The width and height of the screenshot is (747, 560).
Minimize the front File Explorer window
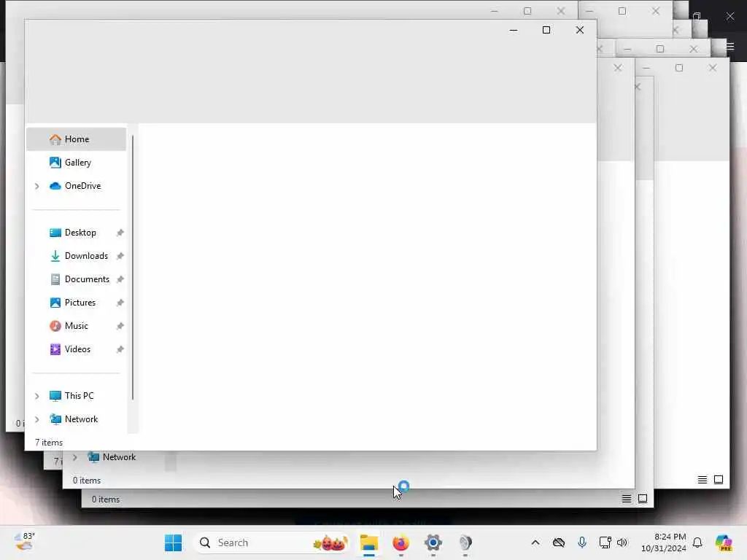tap(514, 30)
